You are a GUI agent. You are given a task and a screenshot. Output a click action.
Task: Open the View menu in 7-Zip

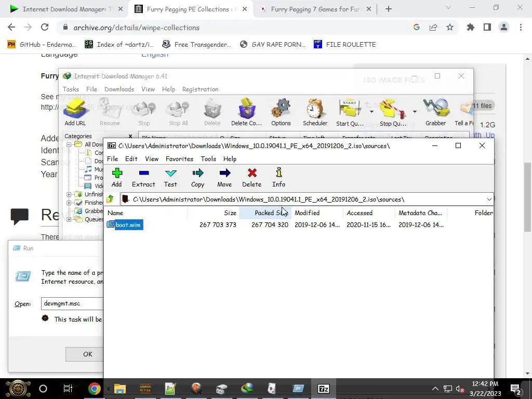tap(152, 159)
